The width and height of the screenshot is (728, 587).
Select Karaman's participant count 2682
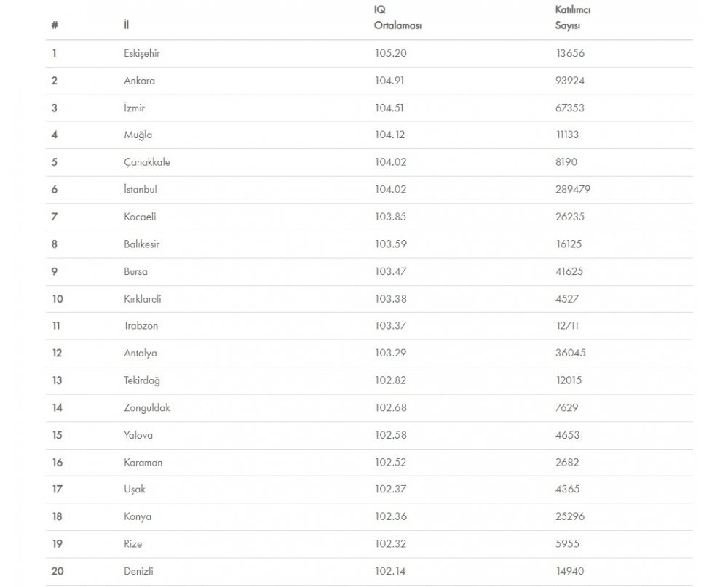tap(568, 462)
